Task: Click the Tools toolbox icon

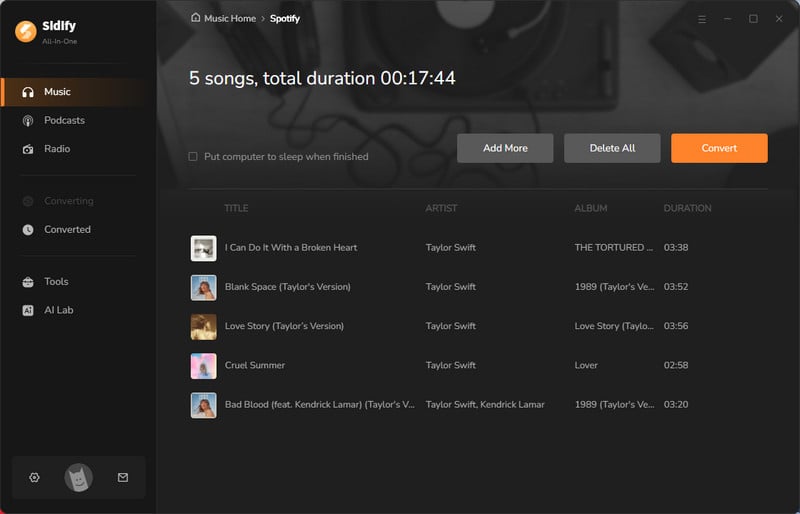Action: [28, 282]
